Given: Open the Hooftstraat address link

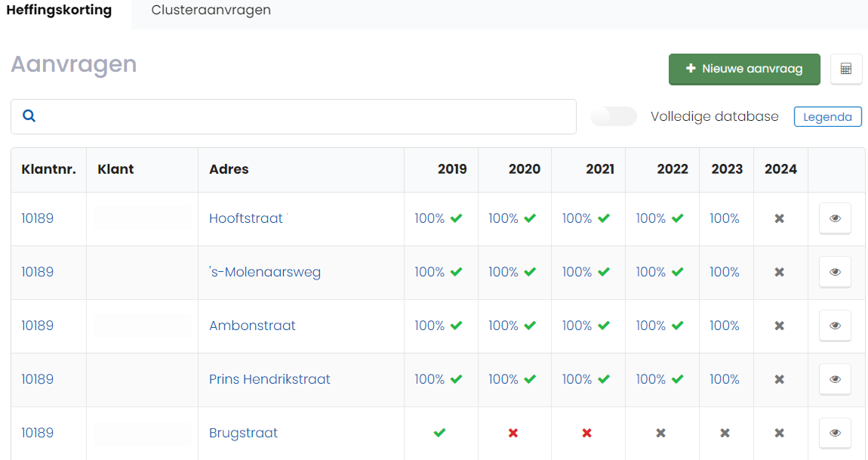Looking at the screenshot, I should [x=246, y=218].
